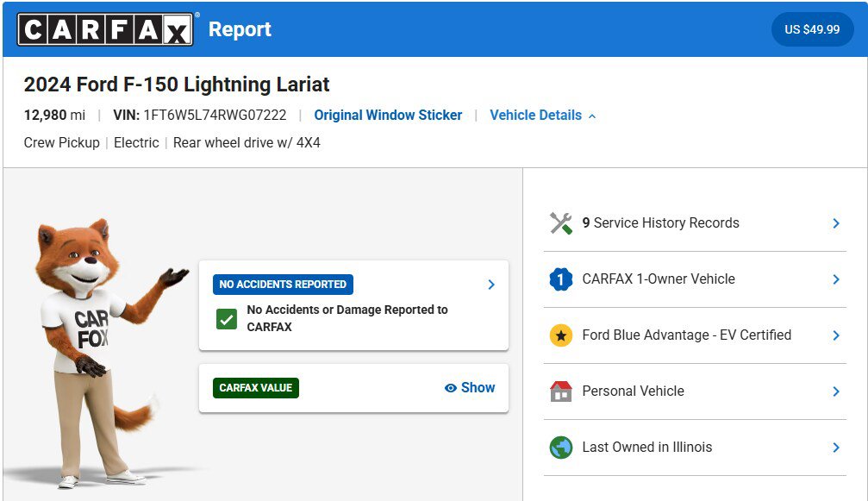Click the chevron beside Ford Blue Advantage
Image resolution: width=868 pixels, height=501 pixels.
tap(836, 335)
